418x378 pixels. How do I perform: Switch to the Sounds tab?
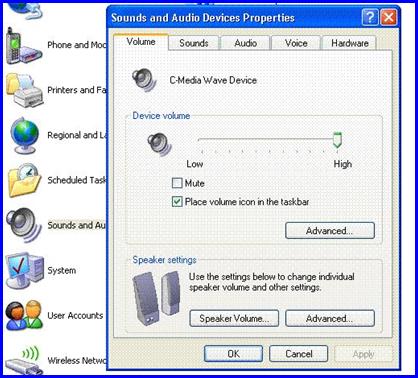194,43
